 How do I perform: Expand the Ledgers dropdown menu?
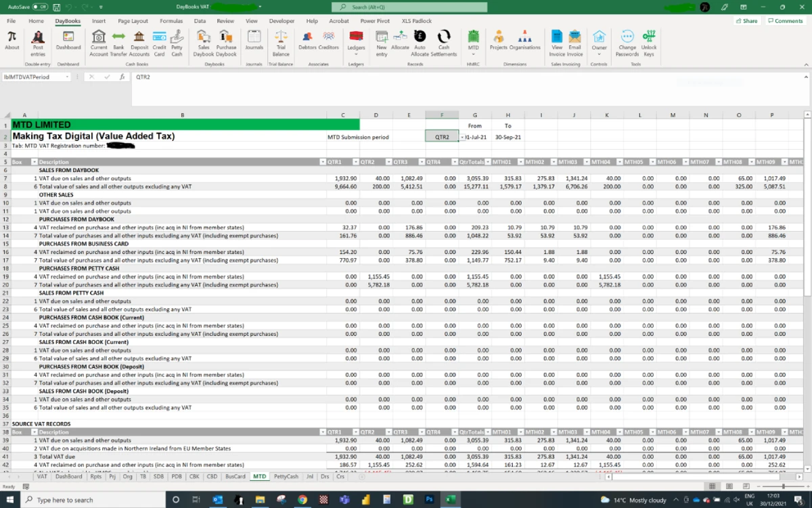356,54
